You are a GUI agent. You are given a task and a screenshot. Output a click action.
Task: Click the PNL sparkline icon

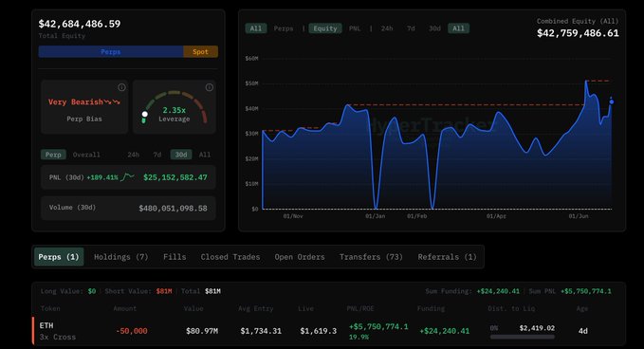click(x=127, y=177)
